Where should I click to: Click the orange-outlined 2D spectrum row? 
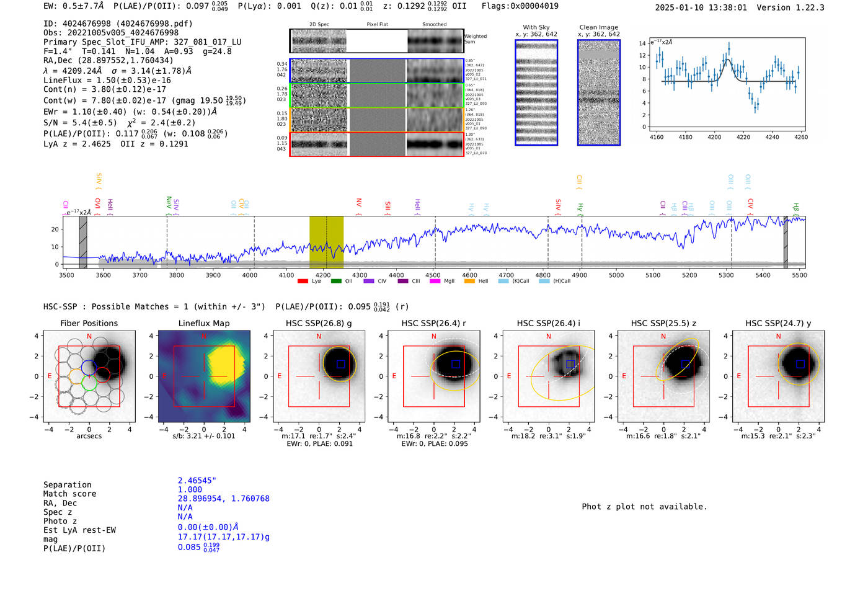click(376, 120)
